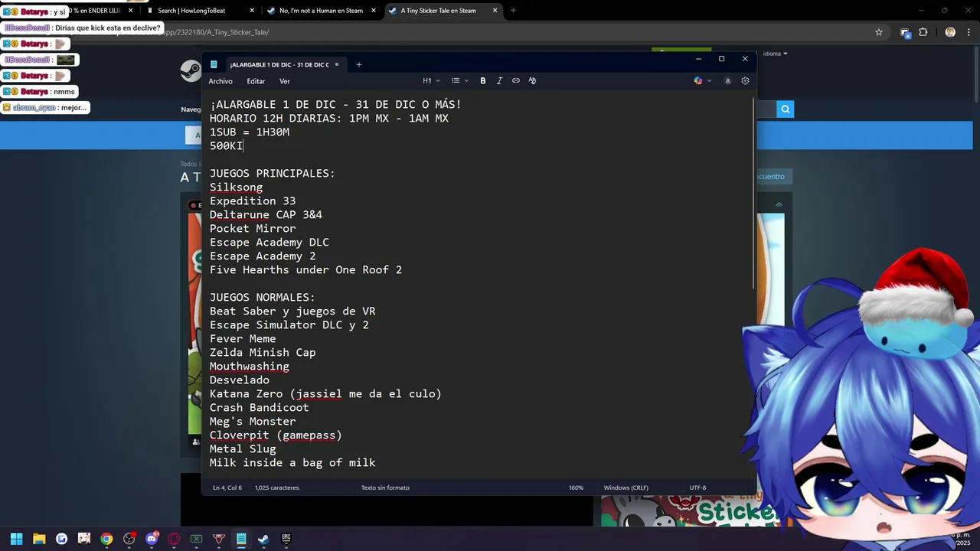The width and height of the screenshot is (980, 551).
Task: Click the line 'Mouthwashing' in the editor
Action: [x=250, y=367]
